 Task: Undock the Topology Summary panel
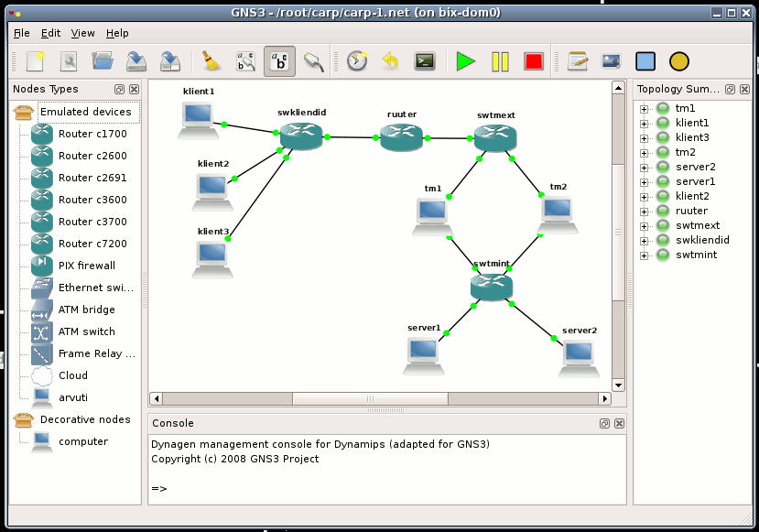[x=730, y=89]
